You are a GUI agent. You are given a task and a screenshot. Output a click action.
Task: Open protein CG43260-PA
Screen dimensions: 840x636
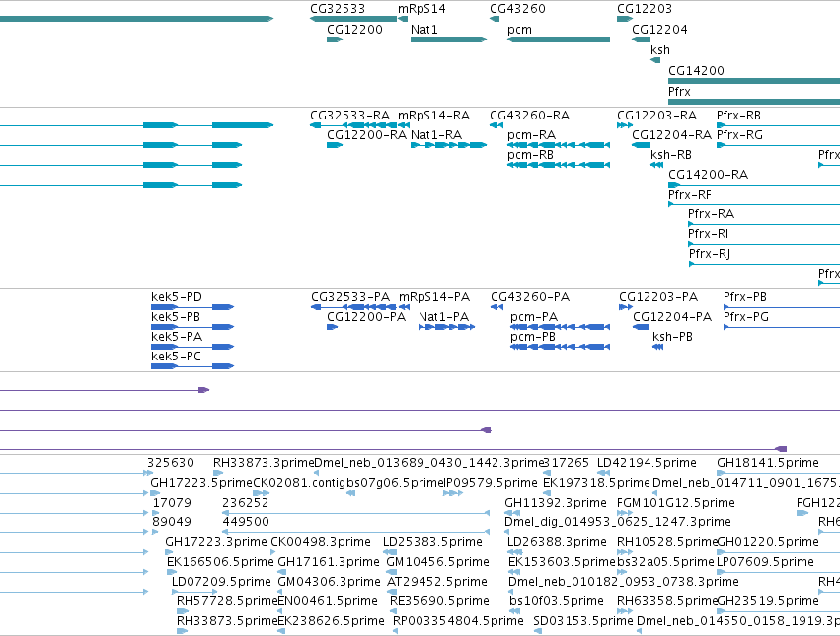pyautogui.click(x=530, y=297)
